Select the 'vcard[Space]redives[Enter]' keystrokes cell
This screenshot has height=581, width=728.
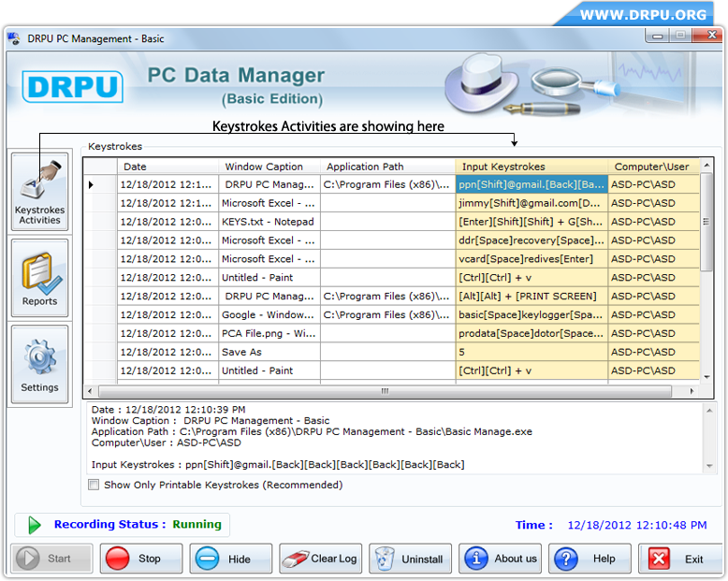coord(531,259)
